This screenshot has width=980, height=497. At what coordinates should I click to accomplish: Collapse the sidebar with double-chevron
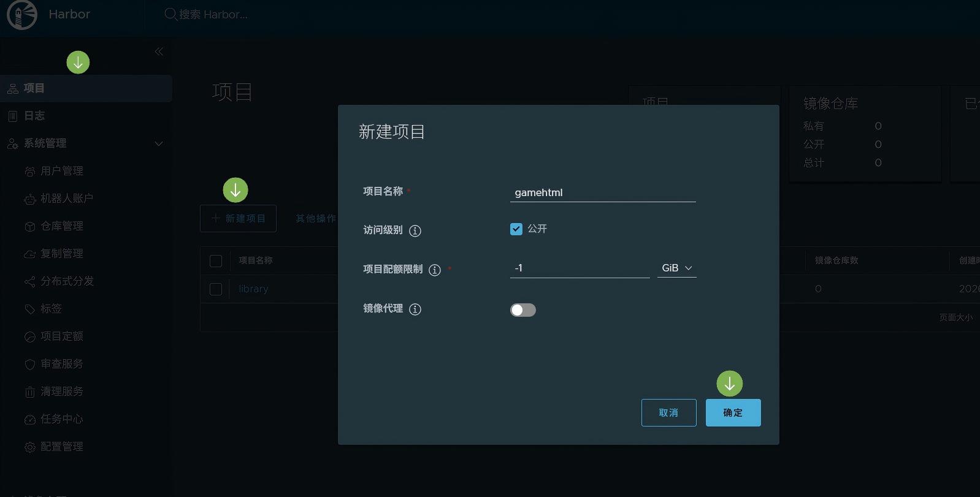(x=159, y=51)
